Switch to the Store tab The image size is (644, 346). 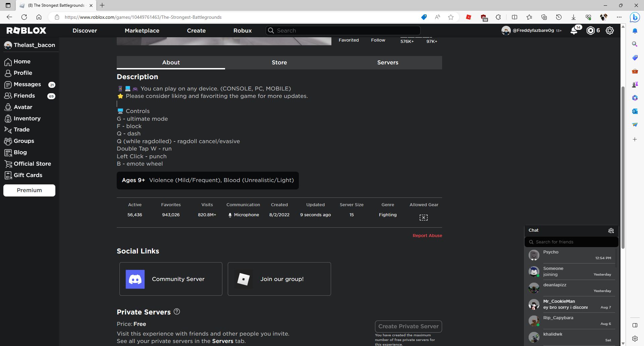pos(279,63)
